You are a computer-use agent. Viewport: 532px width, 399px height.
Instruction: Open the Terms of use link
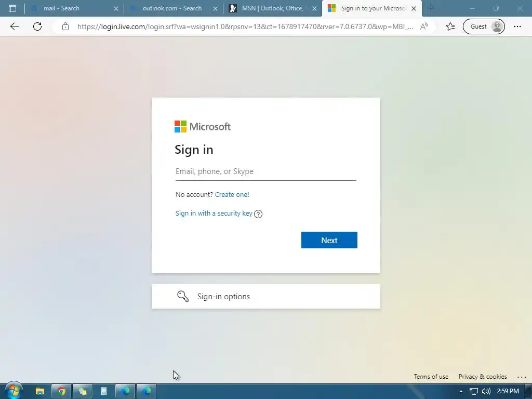[x=431, y=377]
